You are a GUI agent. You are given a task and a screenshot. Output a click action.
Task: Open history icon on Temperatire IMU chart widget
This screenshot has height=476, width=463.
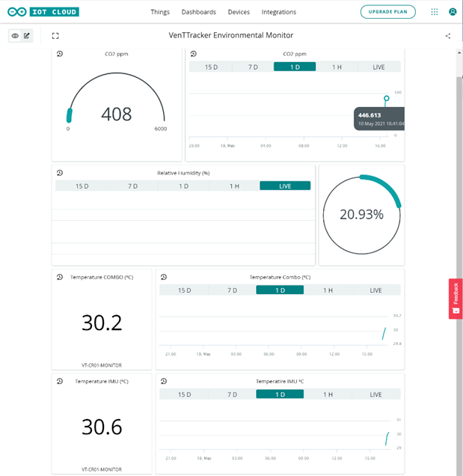point(164,381)
